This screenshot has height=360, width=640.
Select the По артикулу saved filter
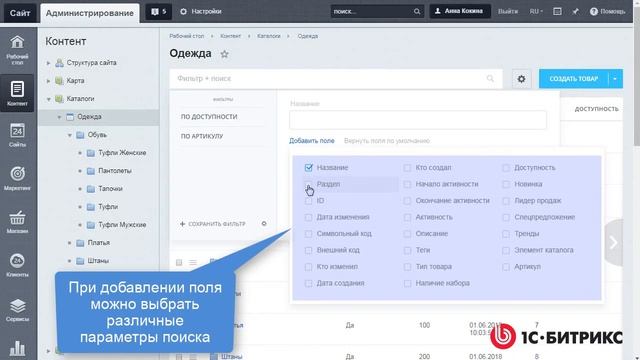(202, 136)
